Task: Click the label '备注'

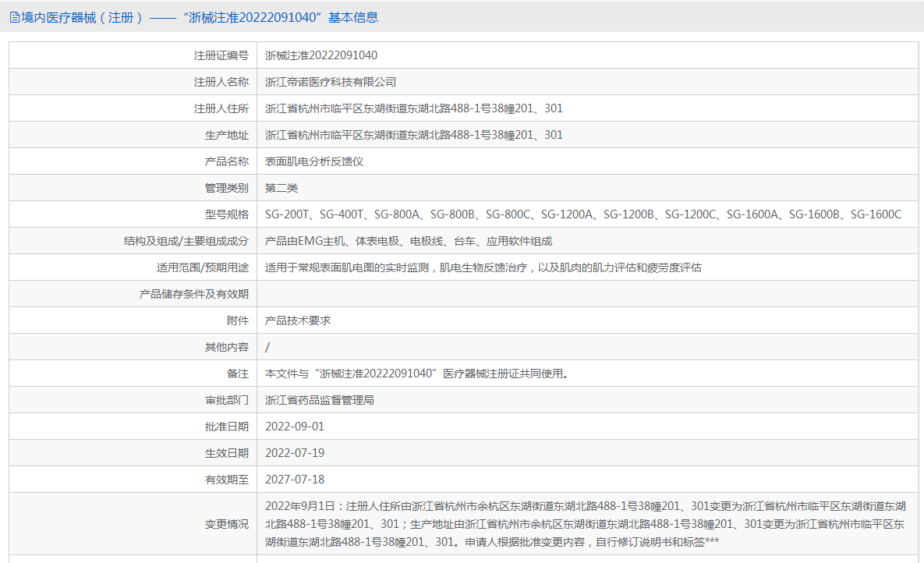Action: pyautogui.click(x=238, y=374)
